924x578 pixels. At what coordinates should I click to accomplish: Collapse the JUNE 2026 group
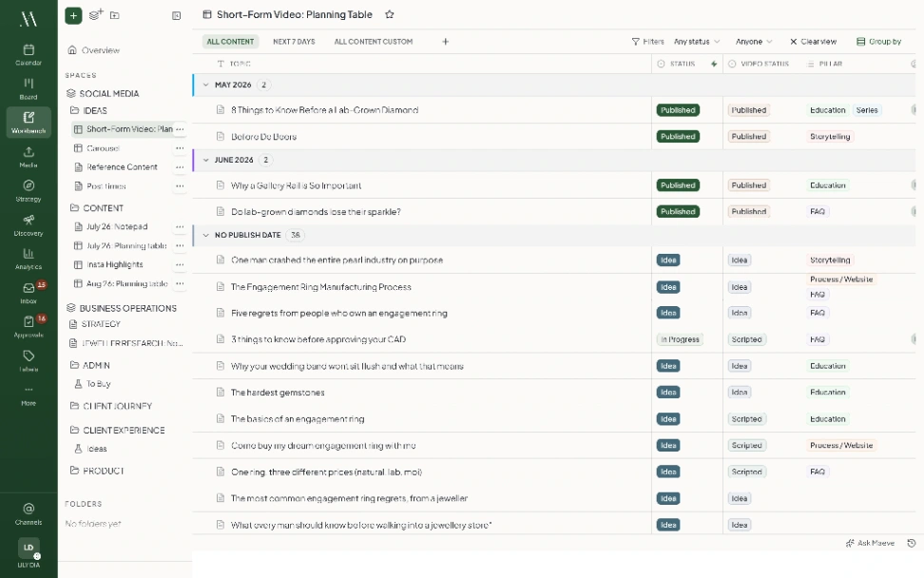[x=205, y=160]
